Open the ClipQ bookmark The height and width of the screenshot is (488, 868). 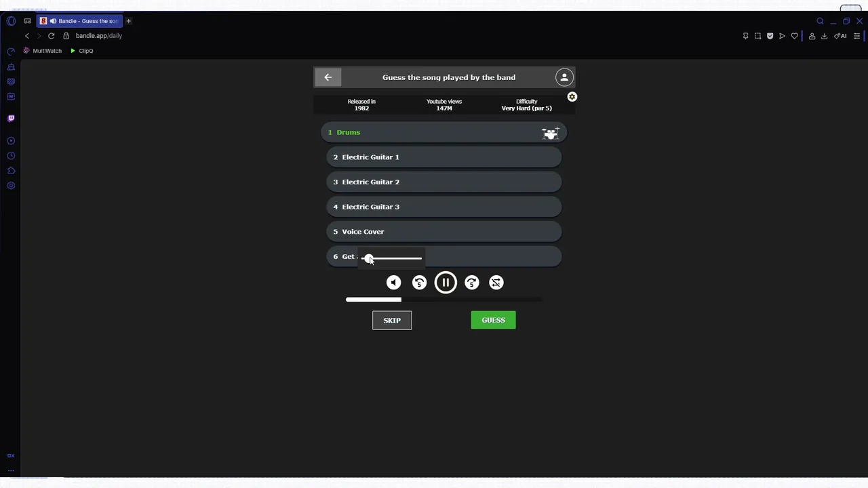click(81, 51)
